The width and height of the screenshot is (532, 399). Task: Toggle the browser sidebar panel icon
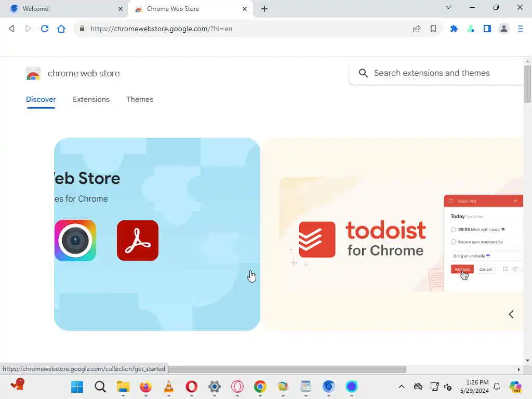tap(487, 29)
